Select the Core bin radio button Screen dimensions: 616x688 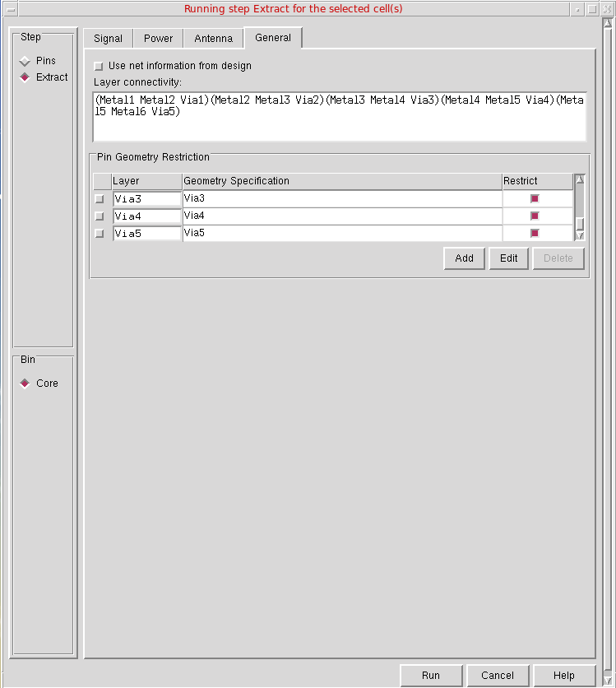coord(25,384)
